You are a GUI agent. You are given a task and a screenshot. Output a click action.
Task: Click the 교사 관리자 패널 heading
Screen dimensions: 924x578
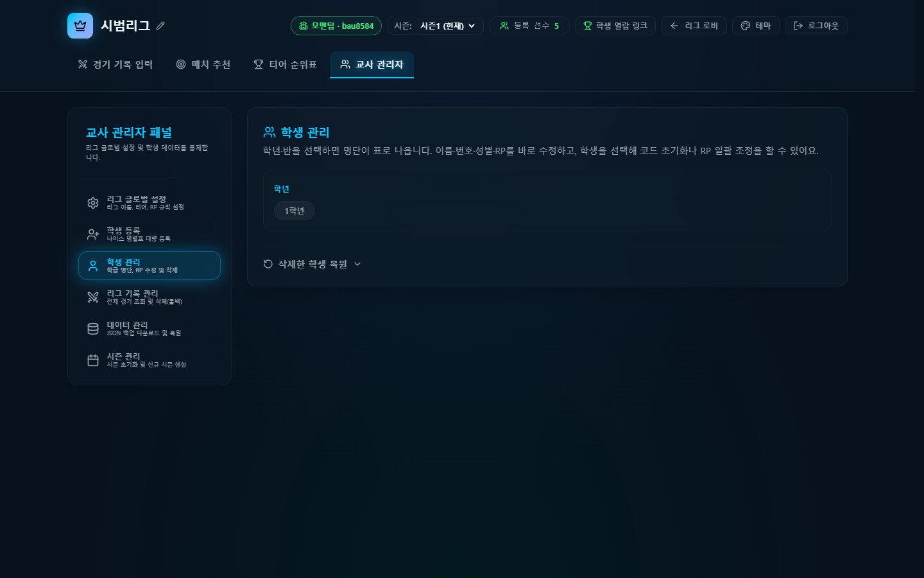tap(129, 132)
